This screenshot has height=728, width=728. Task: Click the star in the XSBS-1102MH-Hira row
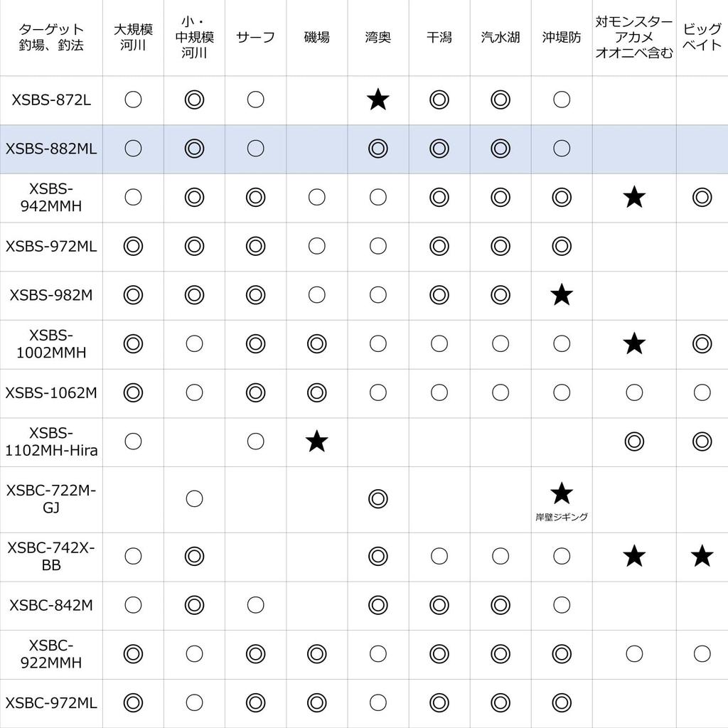317,441
